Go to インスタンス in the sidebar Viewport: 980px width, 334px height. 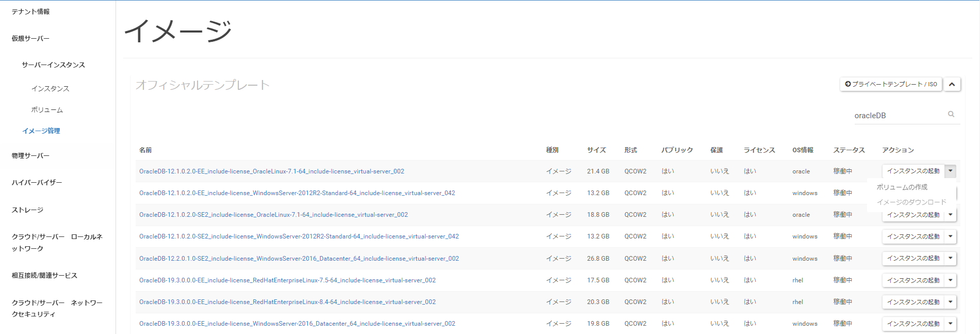(50, 89)
